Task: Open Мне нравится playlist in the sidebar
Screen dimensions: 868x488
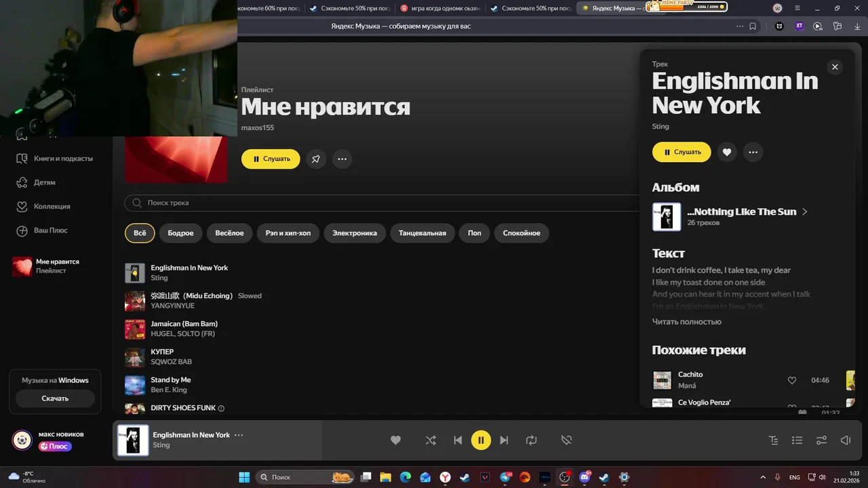Action: (x=46, y=266)
